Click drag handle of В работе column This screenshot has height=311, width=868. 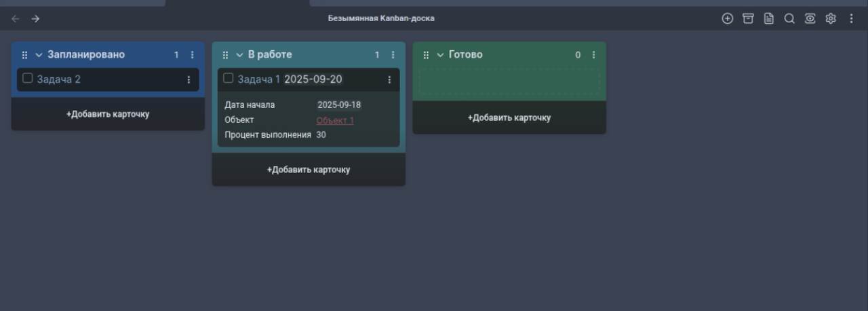225,55
